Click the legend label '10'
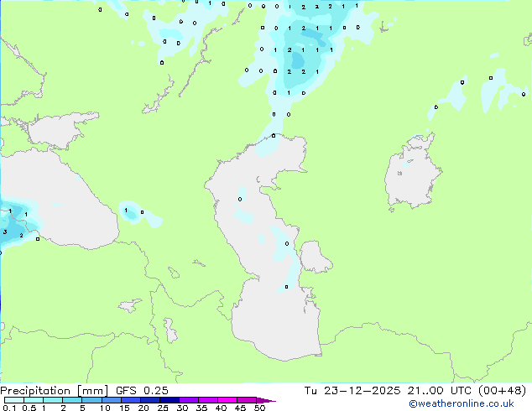Screen dimensions: 532x411 105,408
